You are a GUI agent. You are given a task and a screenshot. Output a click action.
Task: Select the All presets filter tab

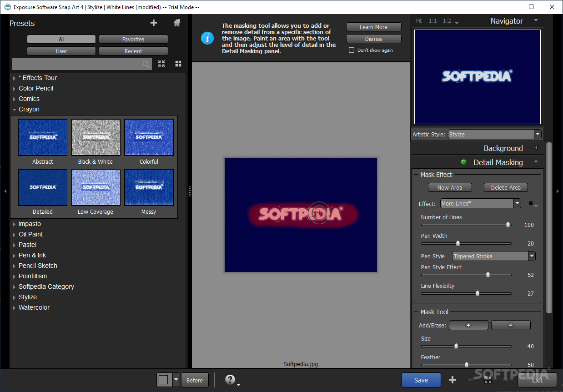[x=61, y=40]
